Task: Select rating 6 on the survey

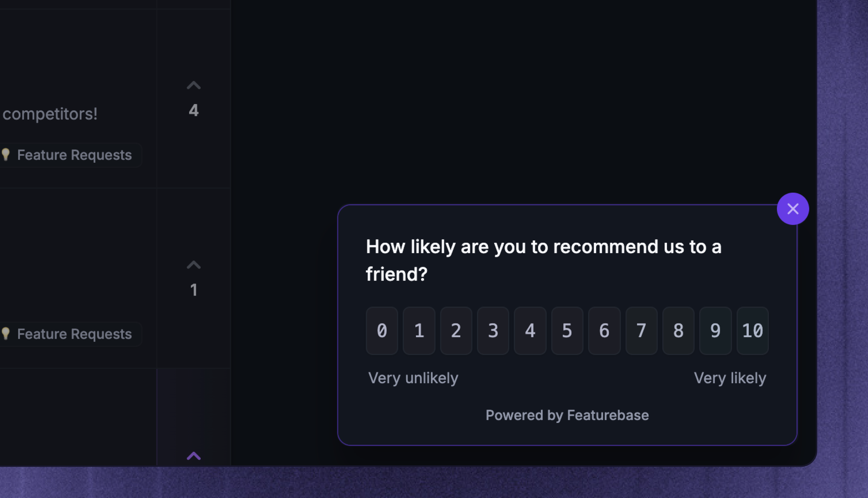Action: [x=604, y=330]
